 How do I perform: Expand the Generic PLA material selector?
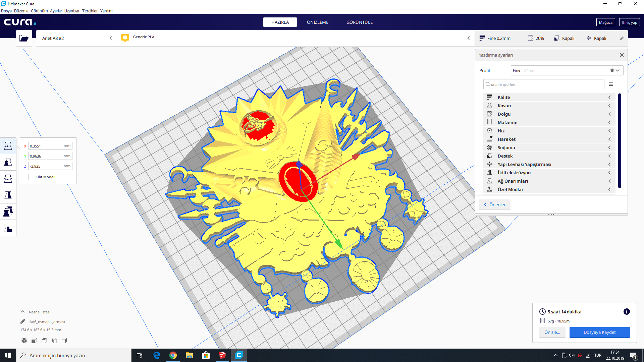coord(296,38)
